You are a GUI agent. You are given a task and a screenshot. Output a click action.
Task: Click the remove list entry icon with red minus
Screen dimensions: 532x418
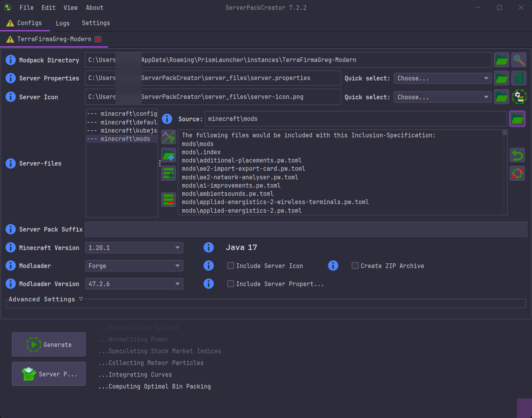coord(169,200)
